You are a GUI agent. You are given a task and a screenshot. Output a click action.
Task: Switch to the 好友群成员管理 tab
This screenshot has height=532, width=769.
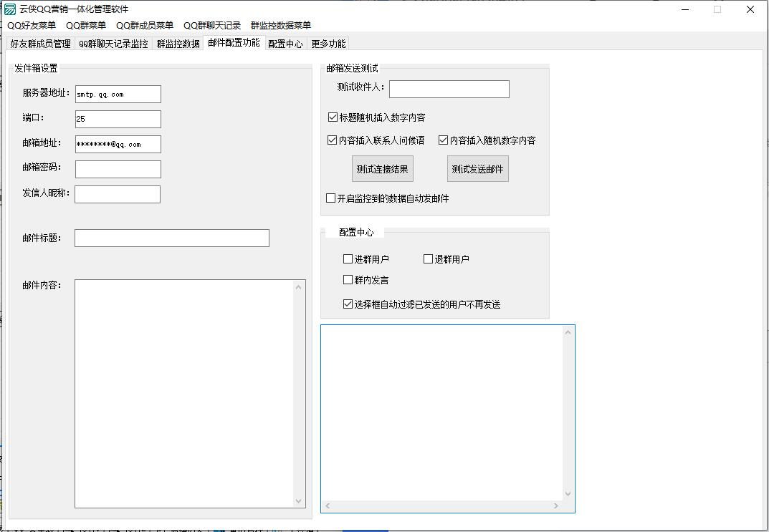(41, 44)
